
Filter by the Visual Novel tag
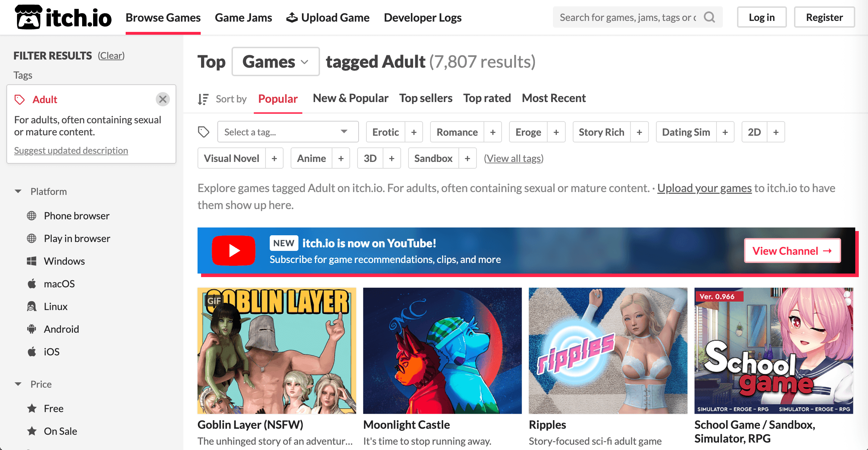coord(232,158)
